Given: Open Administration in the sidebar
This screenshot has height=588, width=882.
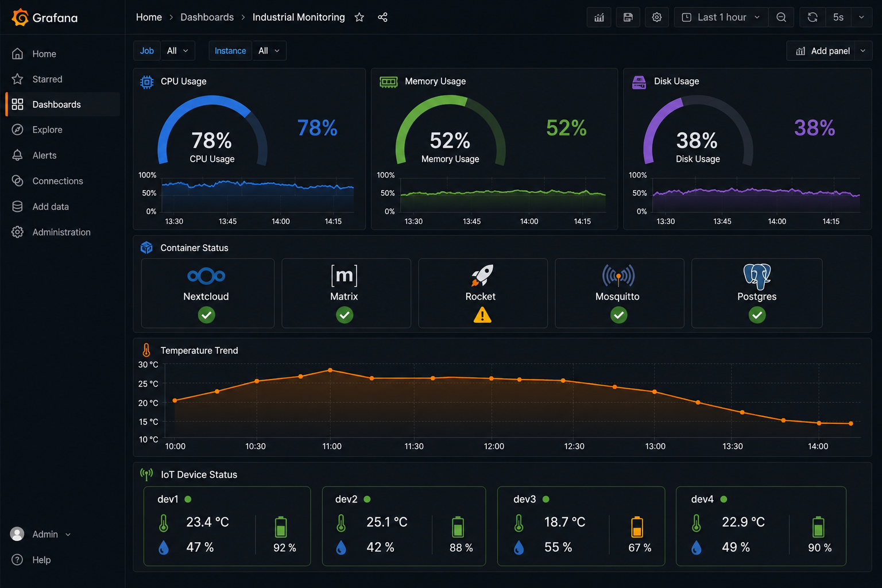Looking at the screenshot, I should pyautogui.click(x=63, y=232).
